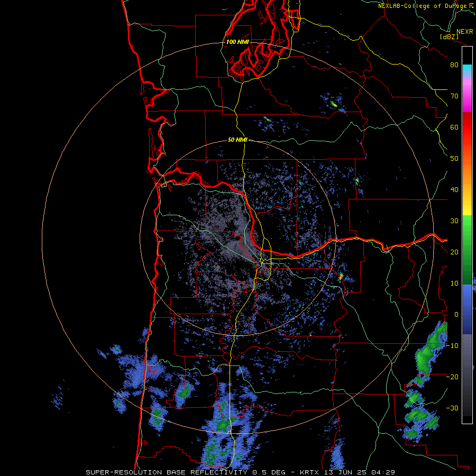Click the [dBZ] unit label

click(x=449, y=37)
